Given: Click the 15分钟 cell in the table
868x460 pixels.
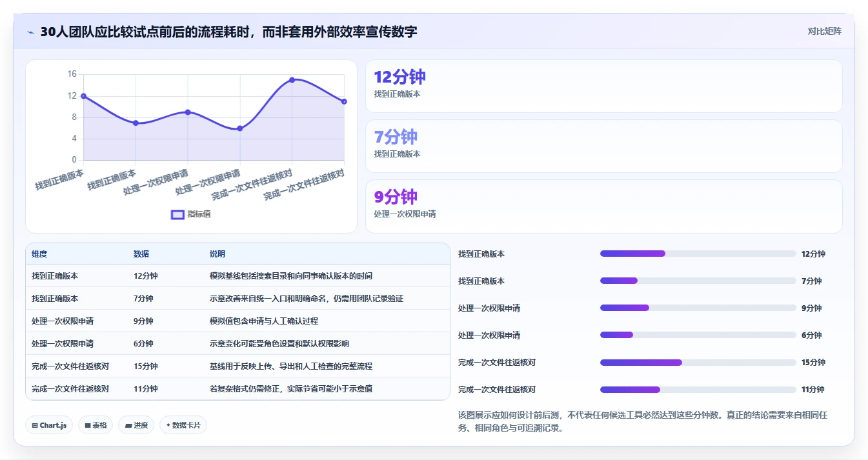Looking at the screenshot, I should tap(145, 366).
